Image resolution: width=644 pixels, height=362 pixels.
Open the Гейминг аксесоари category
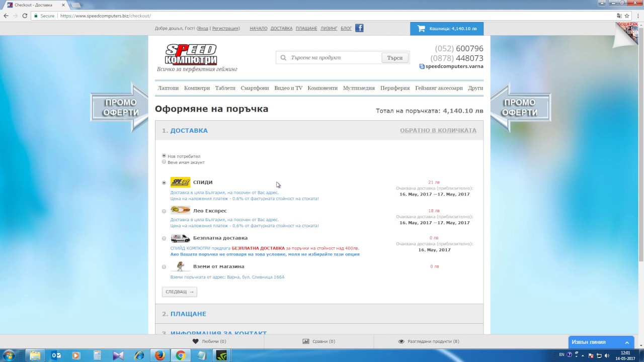(439, 88)
